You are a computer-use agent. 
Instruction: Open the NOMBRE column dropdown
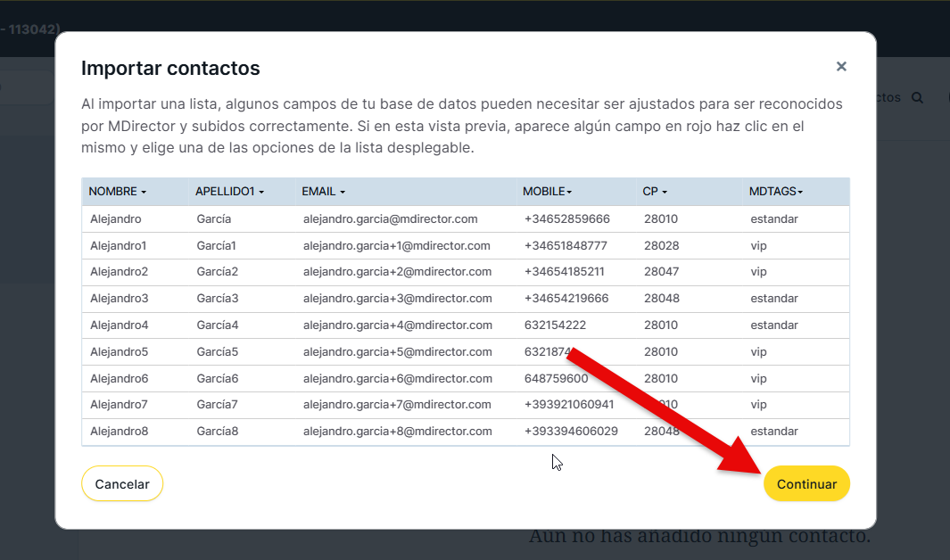118,192
